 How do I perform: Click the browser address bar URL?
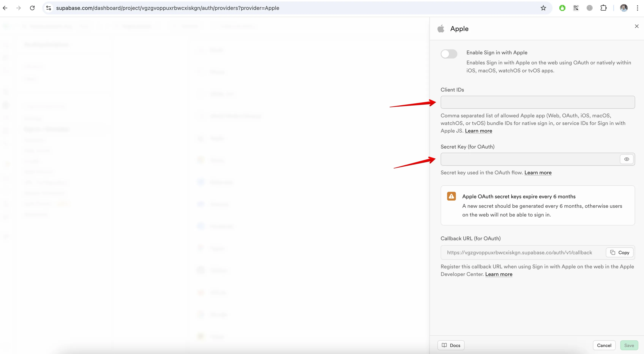[x=167, y=8]
